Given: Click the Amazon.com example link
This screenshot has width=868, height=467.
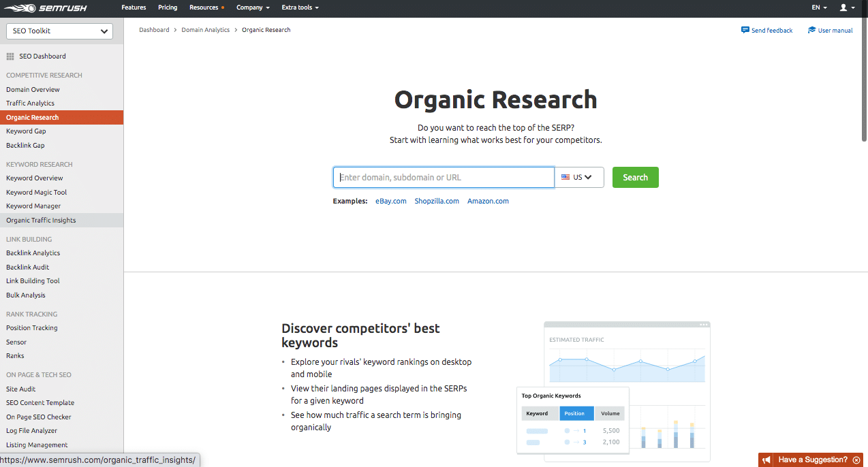Looking at the screenshot, I should pos(488,201).
